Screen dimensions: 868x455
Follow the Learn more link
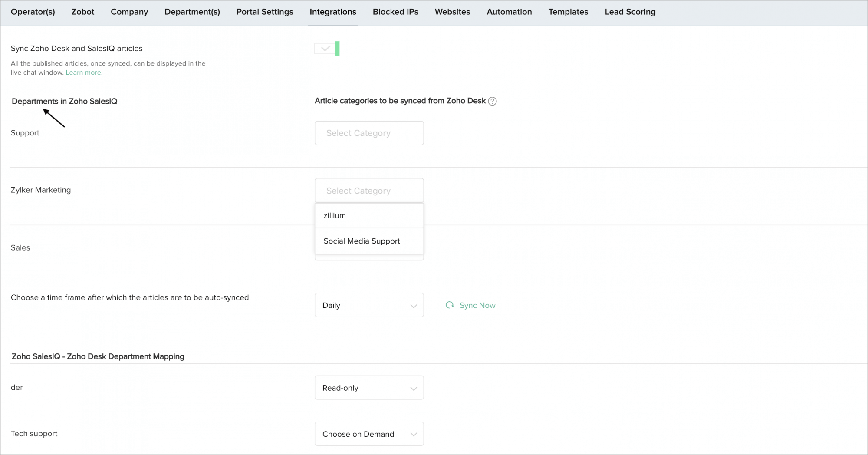pos(84,73)
